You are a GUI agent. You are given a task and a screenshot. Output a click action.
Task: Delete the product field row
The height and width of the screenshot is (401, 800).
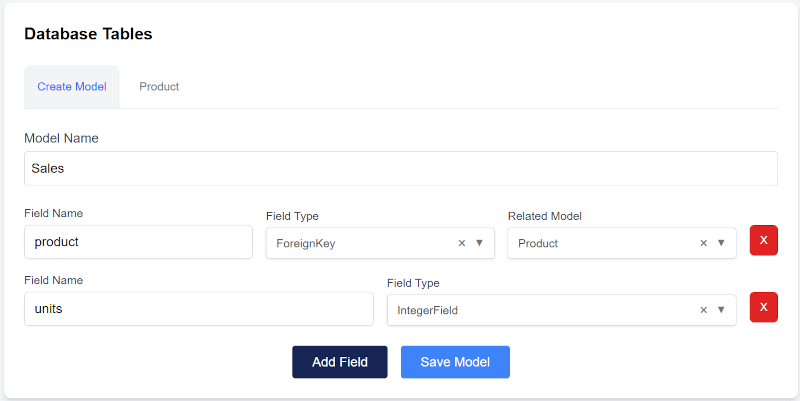pos(763,241)
